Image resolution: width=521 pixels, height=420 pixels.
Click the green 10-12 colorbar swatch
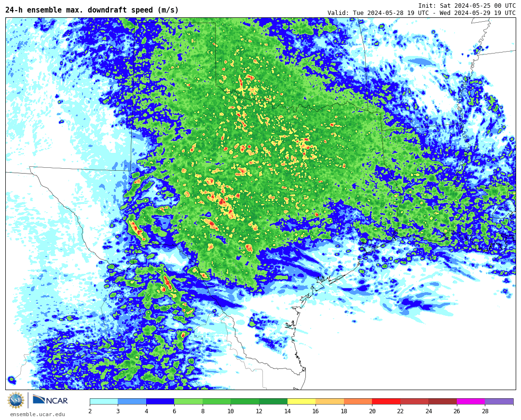click(x=245, y=401)
